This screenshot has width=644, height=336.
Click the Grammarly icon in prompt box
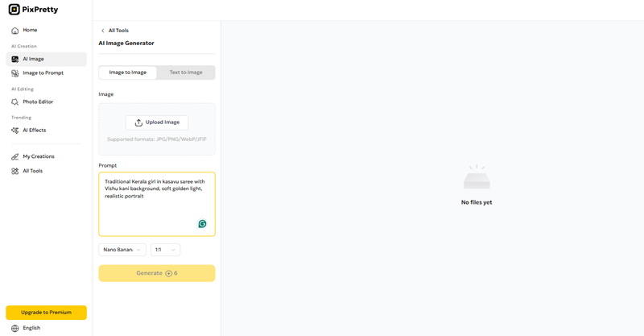tap(202, 224)
